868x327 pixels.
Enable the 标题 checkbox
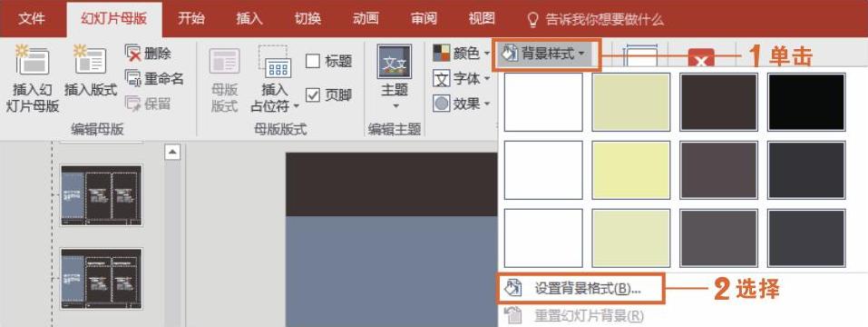coord(313,61)
